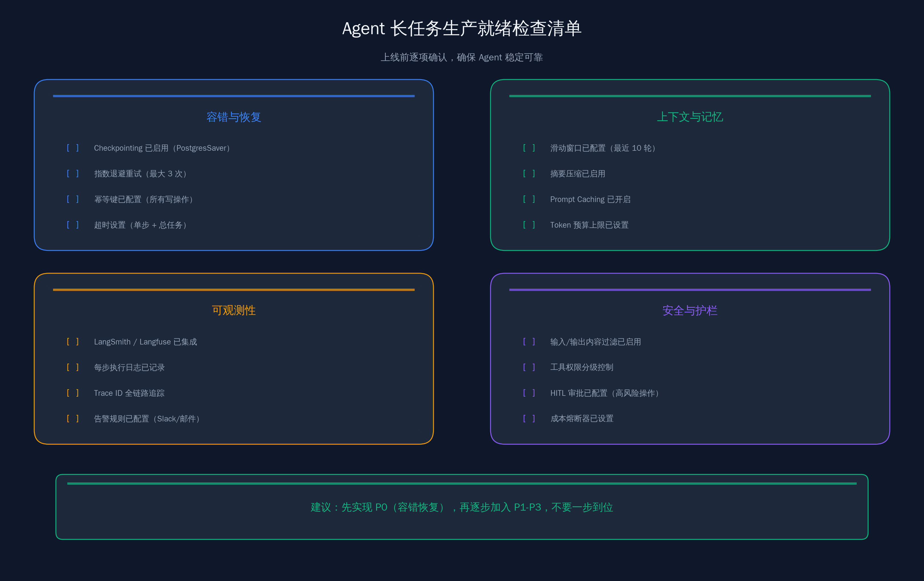Check the Trace ID 全链路追踪 box

72,393
